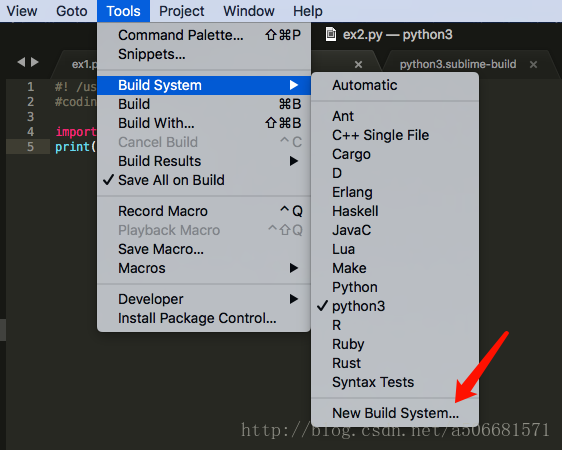
Task: Select D build system
Action: tap(395, 173)
